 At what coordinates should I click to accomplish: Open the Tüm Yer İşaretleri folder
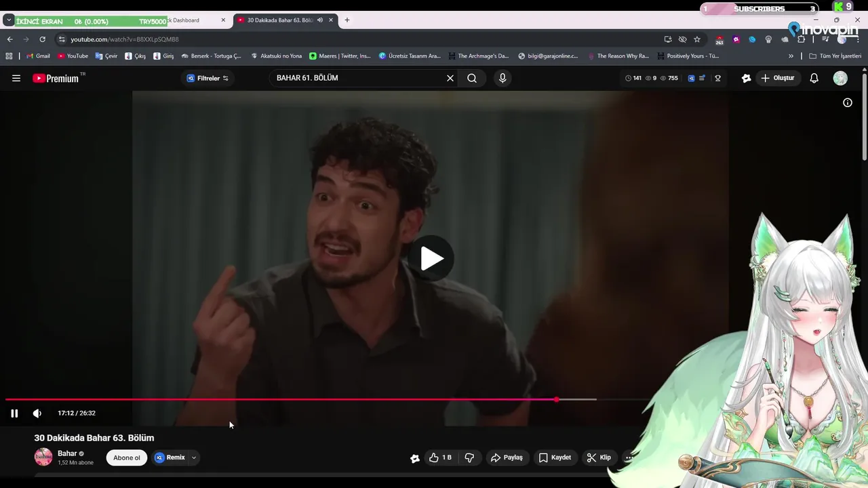(x=835, y=56)
